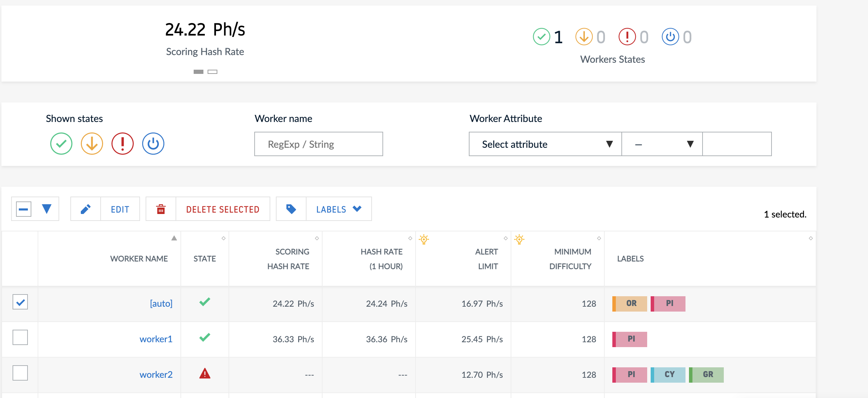Viewport: 868px width, 398px height.
Task: Sort table by Worker Name column
Action: (x=139, y=259)
